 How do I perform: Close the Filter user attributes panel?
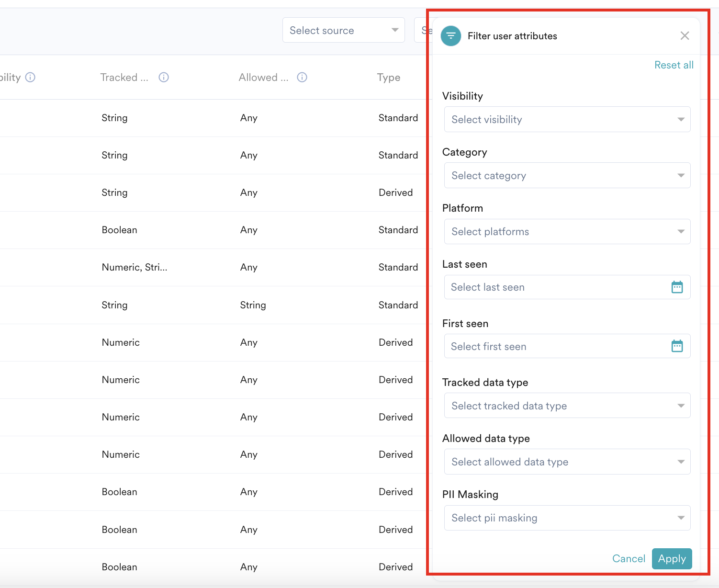coord(685,36)
